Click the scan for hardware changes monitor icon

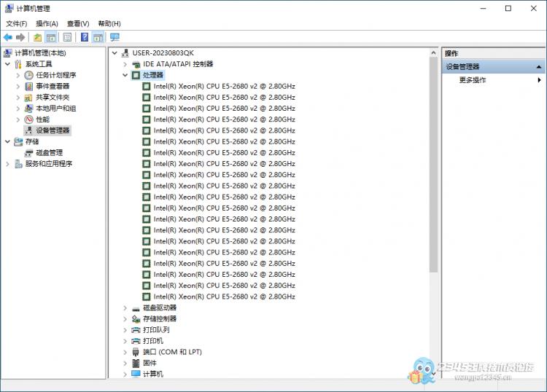click(x=115, y=37)
